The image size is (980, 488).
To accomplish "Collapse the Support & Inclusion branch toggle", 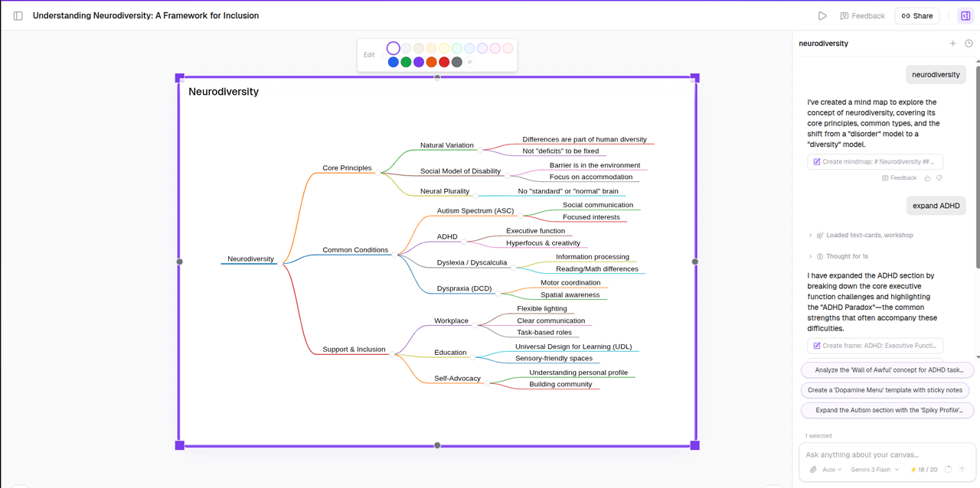I will [x=392, y=354].
